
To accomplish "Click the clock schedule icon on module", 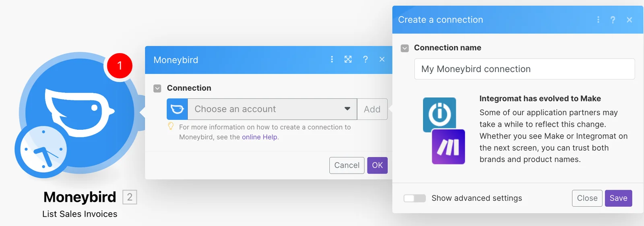I will click(x=43, y=150).
